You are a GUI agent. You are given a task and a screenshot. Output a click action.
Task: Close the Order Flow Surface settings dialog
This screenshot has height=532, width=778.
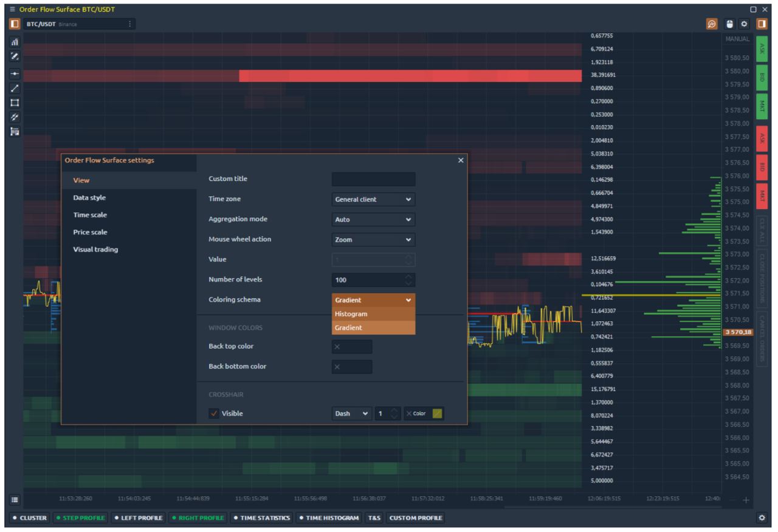tap(460, 160)
